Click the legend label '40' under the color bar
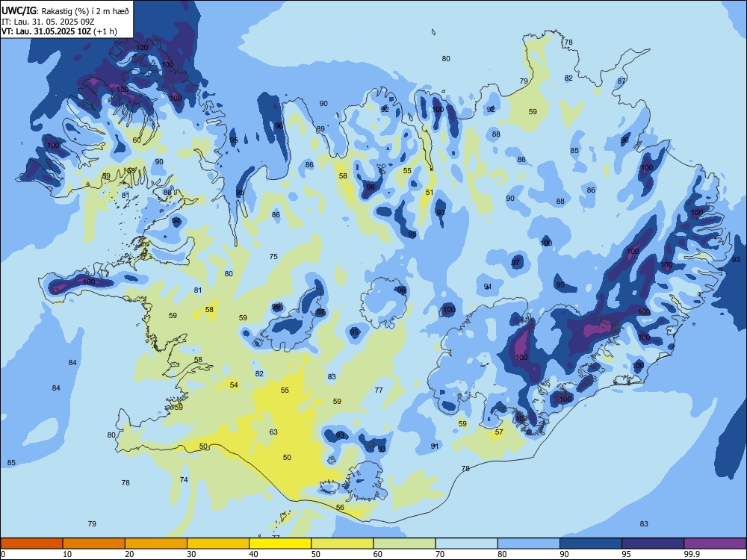 pos(253,554)
